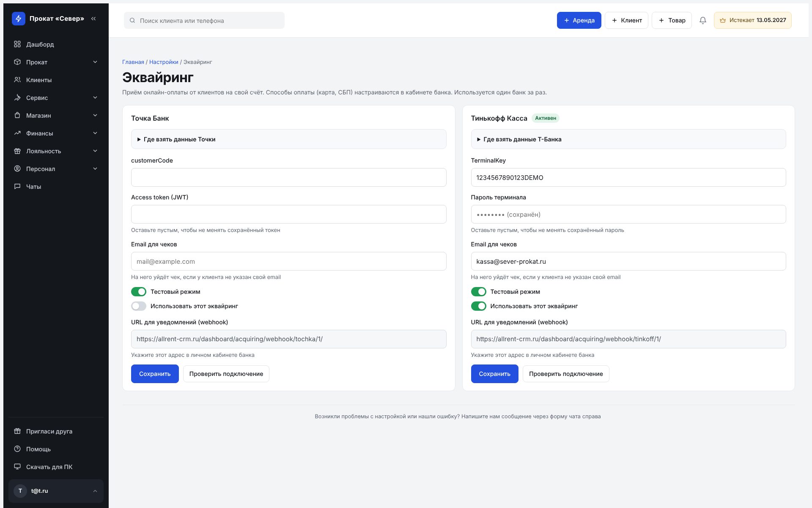Click the crown icon in subscription badge
Screen dimensions: 812x508
723,20
